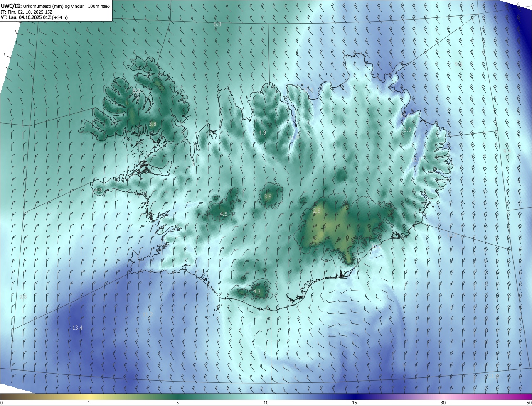Select the 13.4 value over the ocean

click(77, 328)
